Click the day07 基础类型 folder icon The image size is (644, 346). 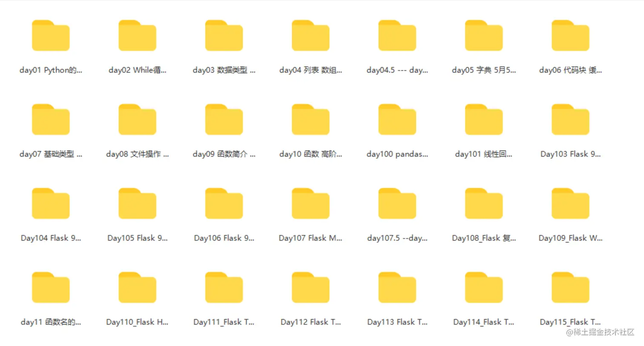51,119
